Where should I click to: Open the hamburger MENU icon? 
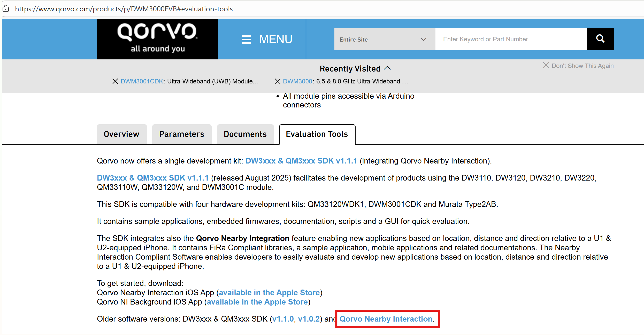(x=246, y=40)
